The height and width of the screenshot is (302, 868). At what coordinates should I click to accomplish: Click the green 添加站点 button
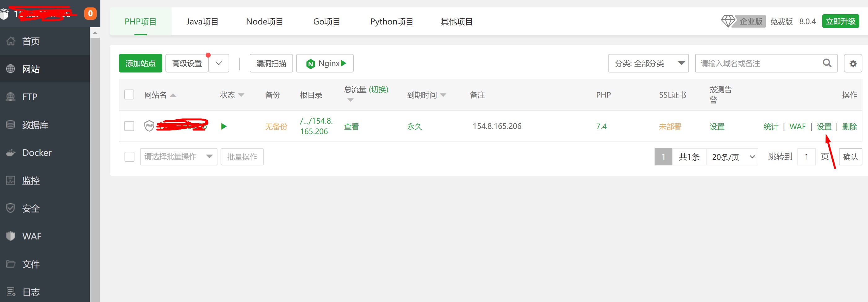[141, 63]
